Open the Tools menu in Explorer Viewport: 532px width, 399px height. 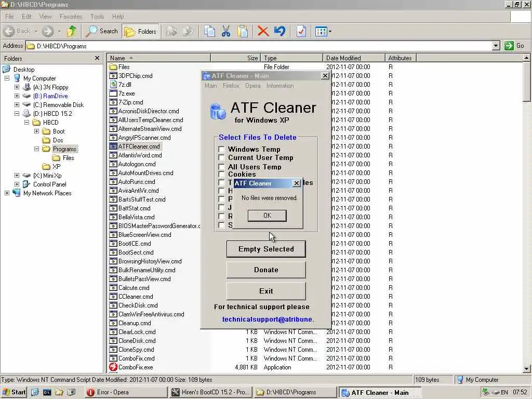97,16
